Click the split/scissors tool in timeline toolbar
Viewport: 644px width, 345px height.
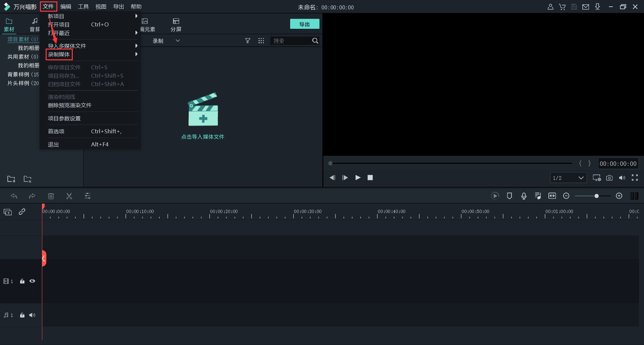(69, 196)
